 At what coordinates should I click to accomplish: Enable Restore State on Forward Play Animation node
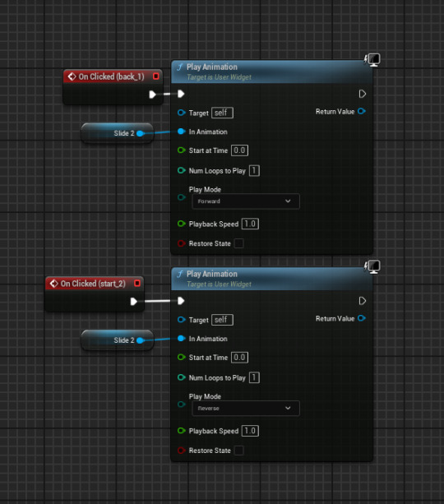(x=239, y=243)
